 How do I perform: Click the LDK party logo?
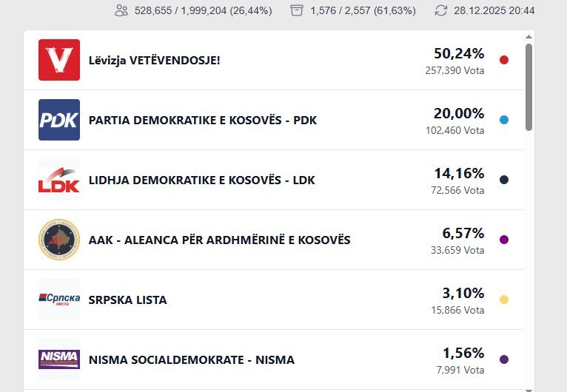(59, 180)
